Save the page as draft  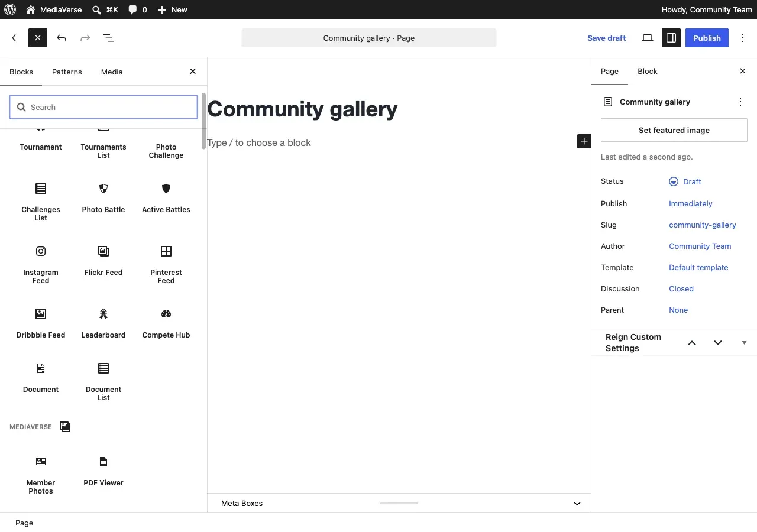pos(607,38)
